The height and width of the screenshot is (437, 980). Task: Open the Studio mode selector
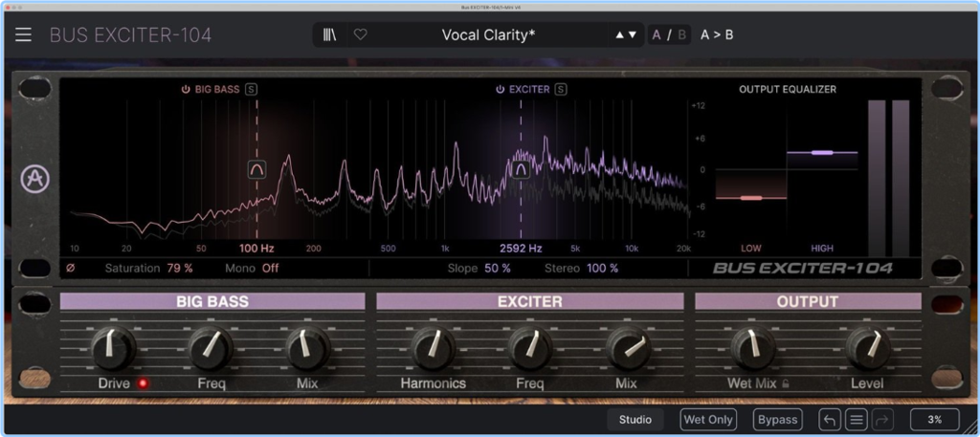pos(635,420)
